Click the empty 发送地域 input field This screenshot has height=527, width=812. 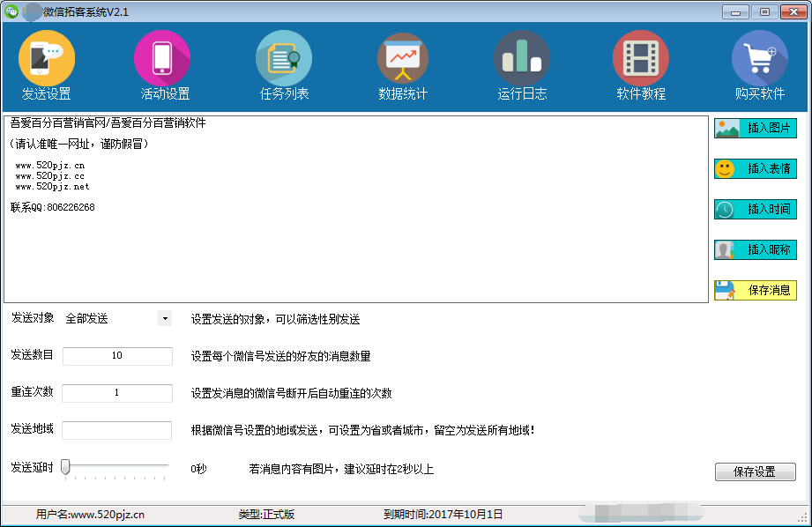tap(116, 430)
